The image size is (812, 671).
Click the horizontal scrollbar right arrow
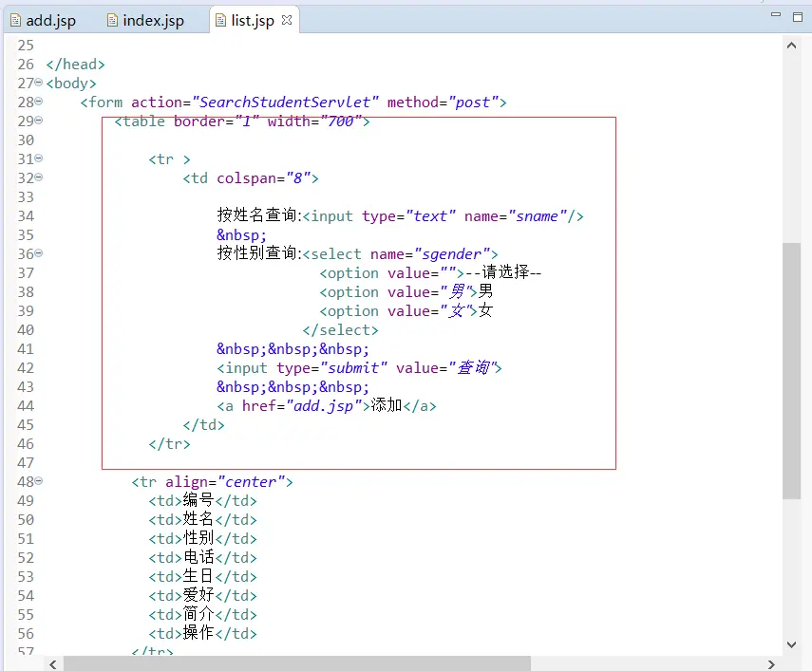click(x=771, y=664)
